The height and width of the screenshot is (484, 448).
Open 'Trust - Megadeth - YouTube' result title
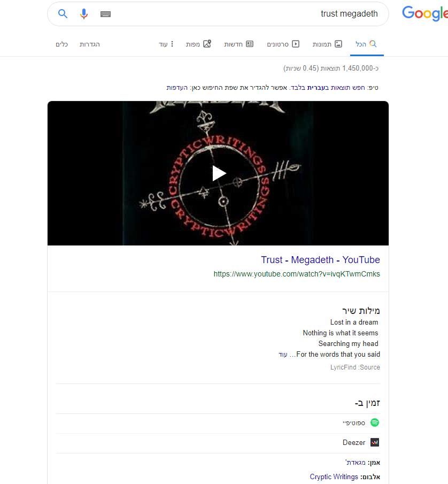(320, 260)
